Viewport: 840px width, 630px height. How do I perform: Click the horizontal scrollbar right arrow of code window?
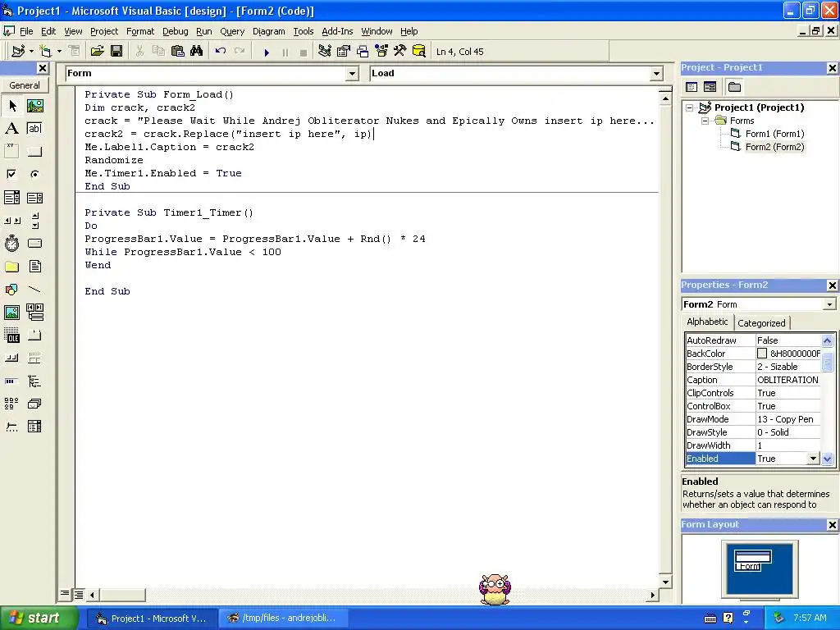[x=652, y=595]
